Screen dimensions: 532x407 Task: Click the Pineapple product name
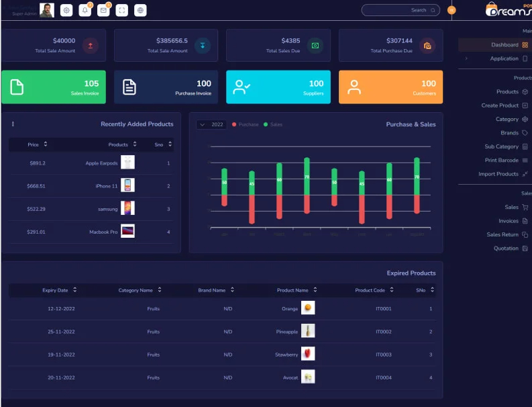point(287,332)
